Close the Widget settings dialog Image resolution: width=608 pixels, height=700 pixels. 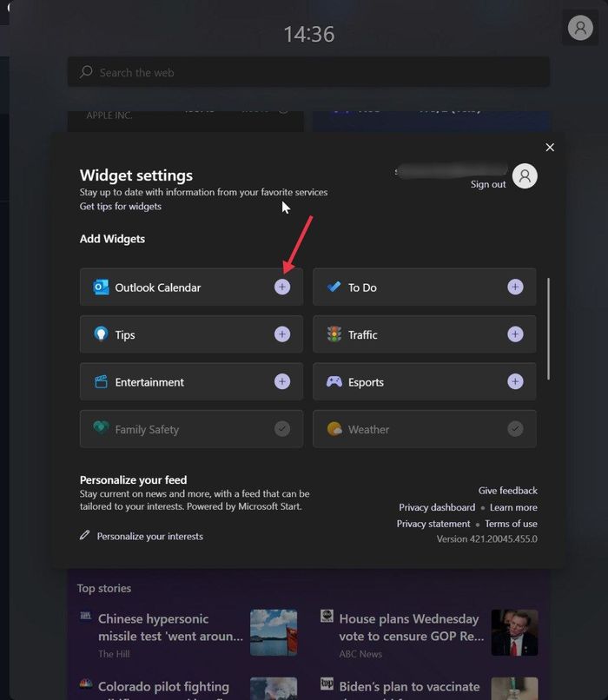point(550,148)
